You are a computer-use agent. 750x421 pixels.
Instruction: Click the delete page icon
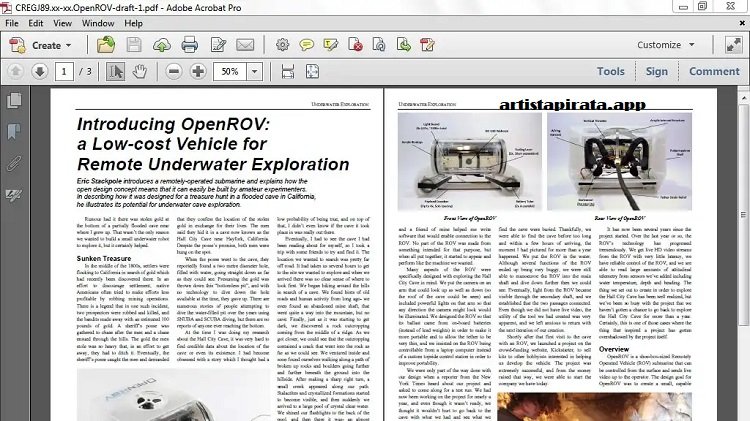[355, 45]
